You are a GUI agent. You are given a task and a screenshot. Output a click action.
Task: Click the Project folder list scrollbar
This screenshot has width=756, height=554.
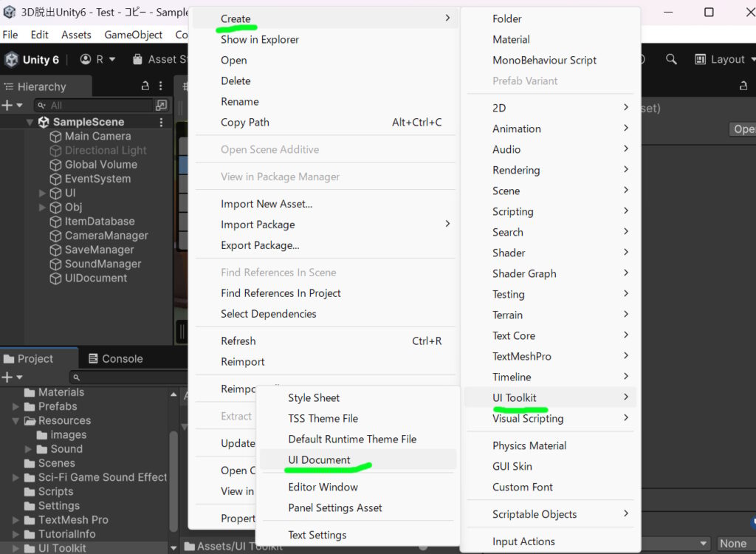pyautogui.click(x=173, y=482)
